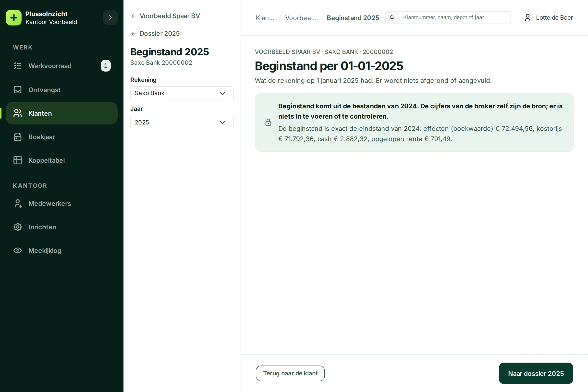Viewport: 588px width, 392px height.
Task: Go back to Voorbeeld Spaar BV
Action: pyautogui.click(x=165, y=16)
